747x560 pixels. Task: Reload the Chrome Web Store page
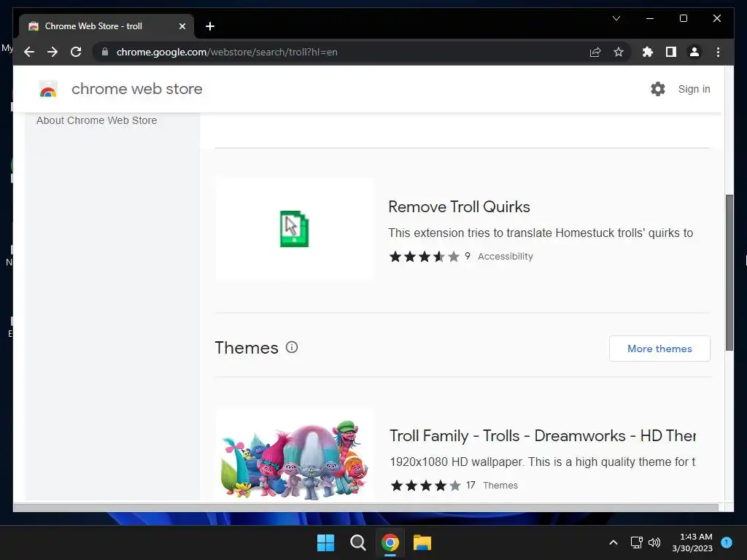click(x=76, y=52)
